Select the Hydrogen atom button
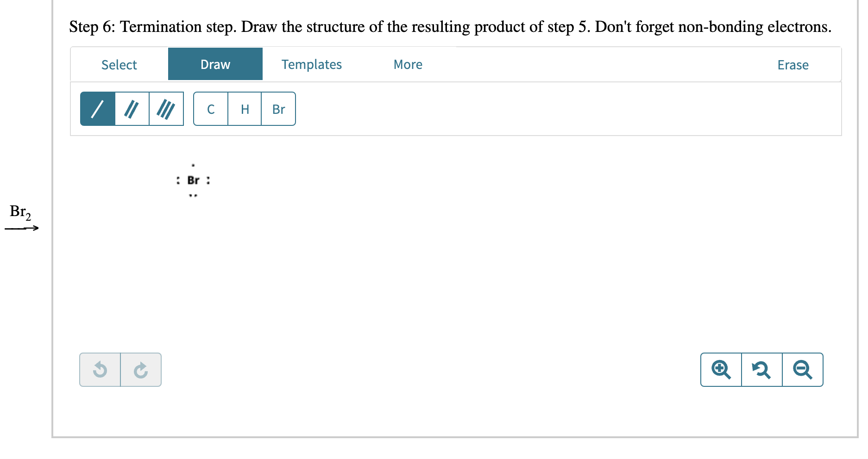 point(245,109)
